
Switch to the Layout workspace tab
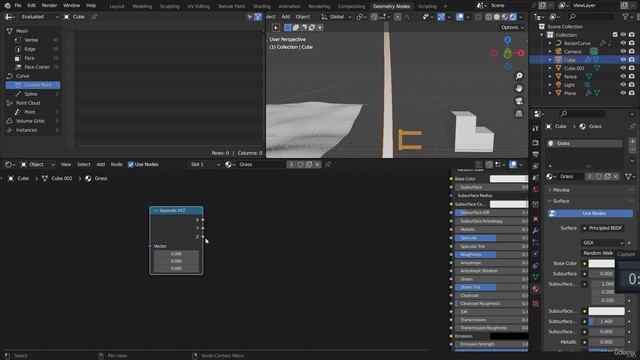[117, 6]
